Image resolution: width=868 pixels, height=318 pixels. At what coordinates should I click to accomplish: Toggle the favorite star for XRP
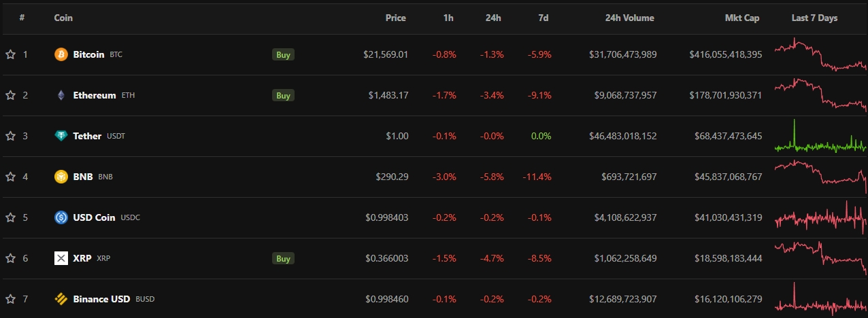coord(10,258)
